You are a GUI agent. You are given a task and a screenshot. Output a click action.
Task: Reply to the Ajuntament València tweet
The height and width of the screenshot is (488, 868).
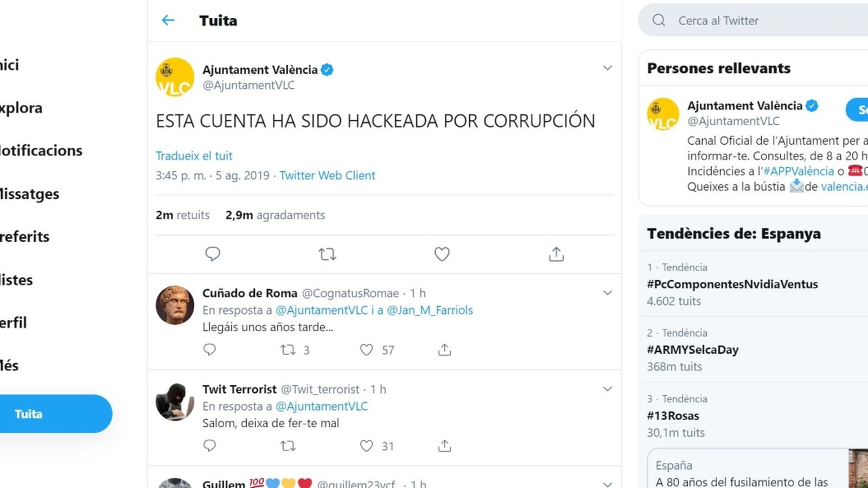point(213,254)
